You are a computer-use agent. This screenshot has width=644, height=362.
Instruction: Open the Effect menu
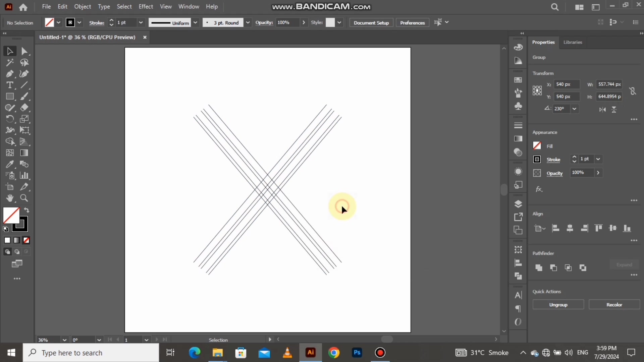pyautogui.click(x=146, y=7)
